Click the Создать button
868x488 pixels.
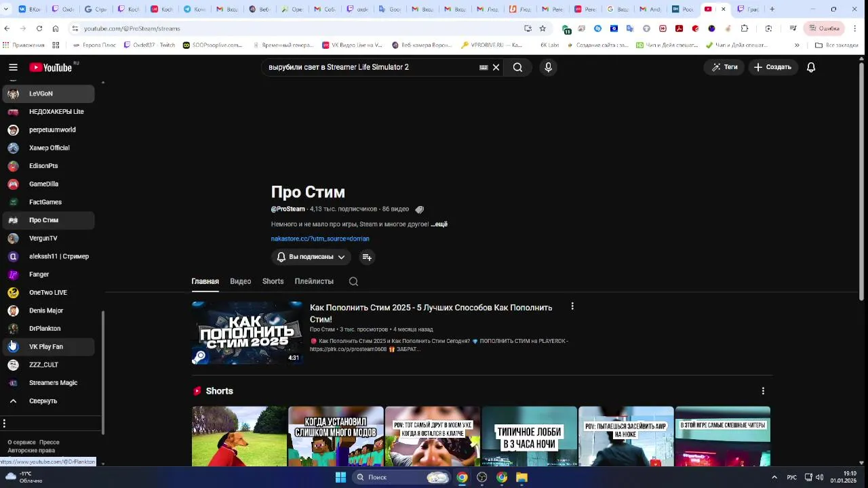point(772,67)
